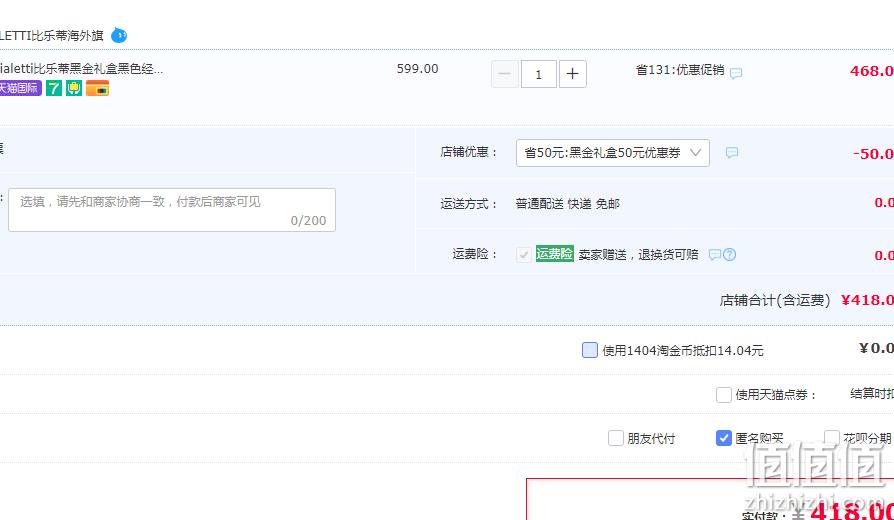Click the -50.0 discount amount
This screenshot has width=894, height=520.
873,153
